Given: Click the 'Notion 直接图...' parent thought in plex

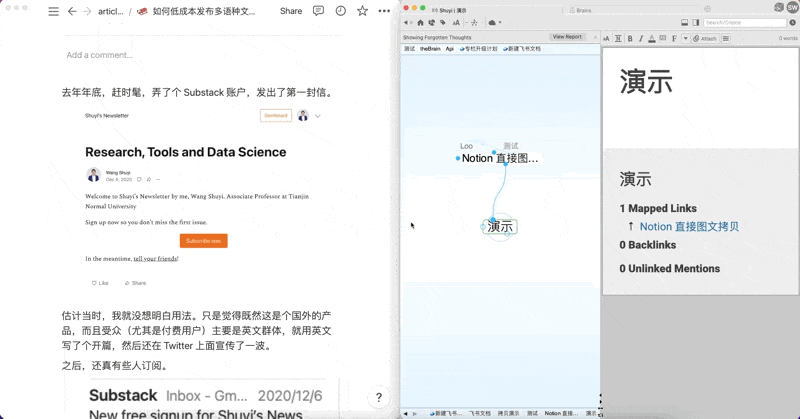Looking at the screenshot, I should click(x=499, y=158).
